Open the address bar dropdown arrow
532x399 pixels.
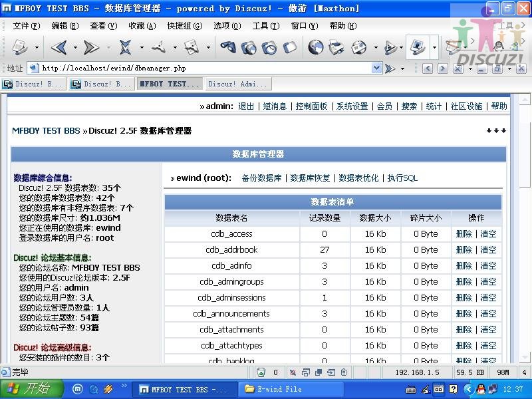pos(376,68)
